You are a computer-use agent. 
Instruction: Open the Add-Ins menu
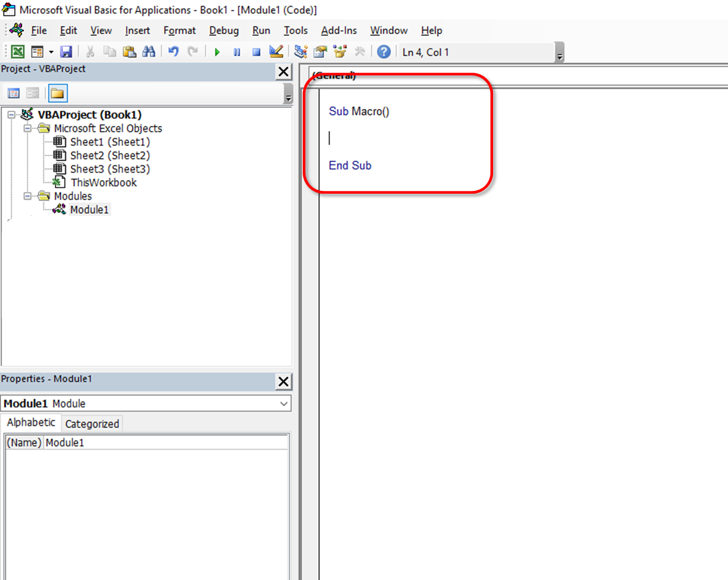339,31
